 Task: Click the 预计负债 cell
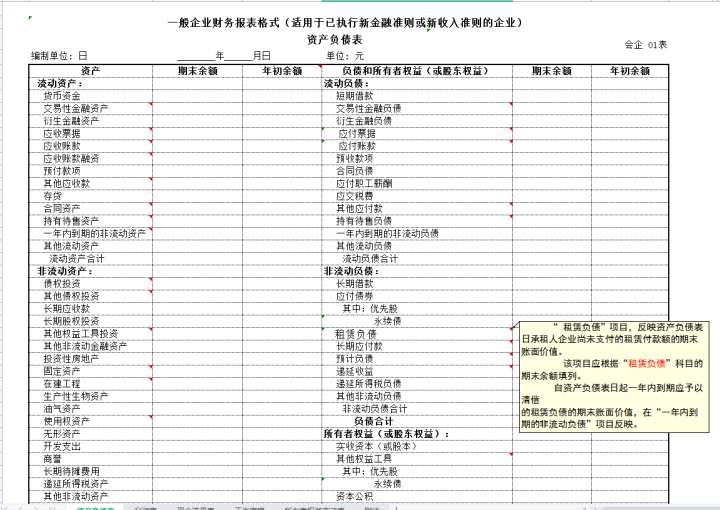click(417, 359)
